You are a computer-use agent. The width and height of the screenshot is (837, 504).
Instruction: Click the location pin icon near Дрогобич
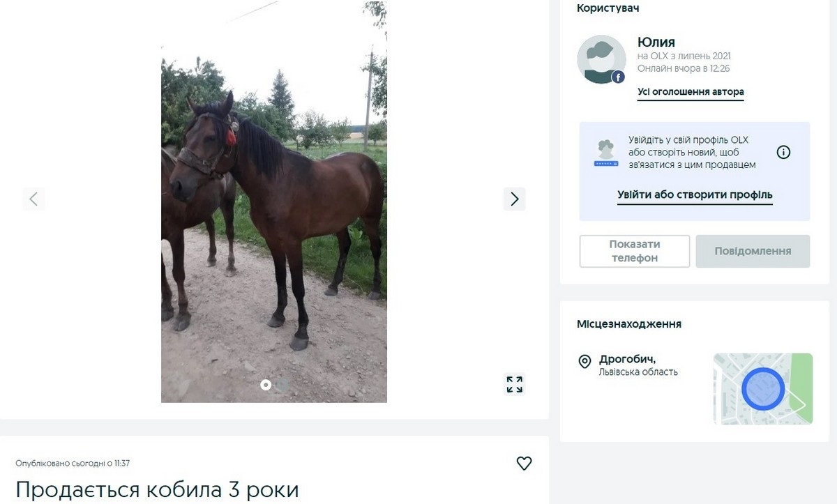[x=585, y=362]
